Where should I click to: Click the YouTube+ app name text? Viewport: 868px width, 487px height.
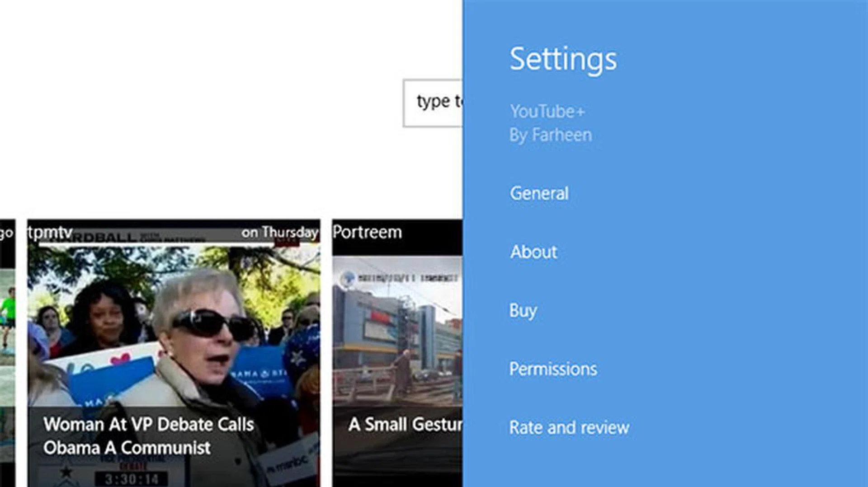547,112
